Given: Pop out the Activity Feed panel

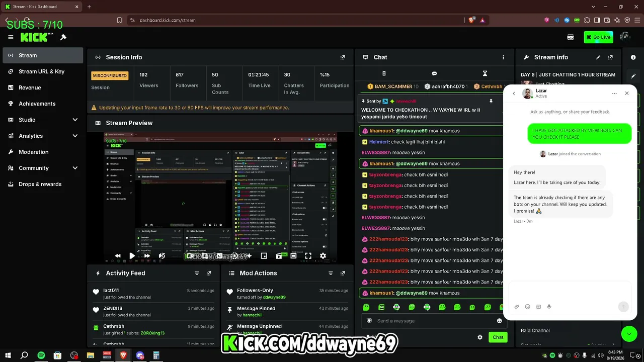Looking at the screenshot, I should 209,273.
